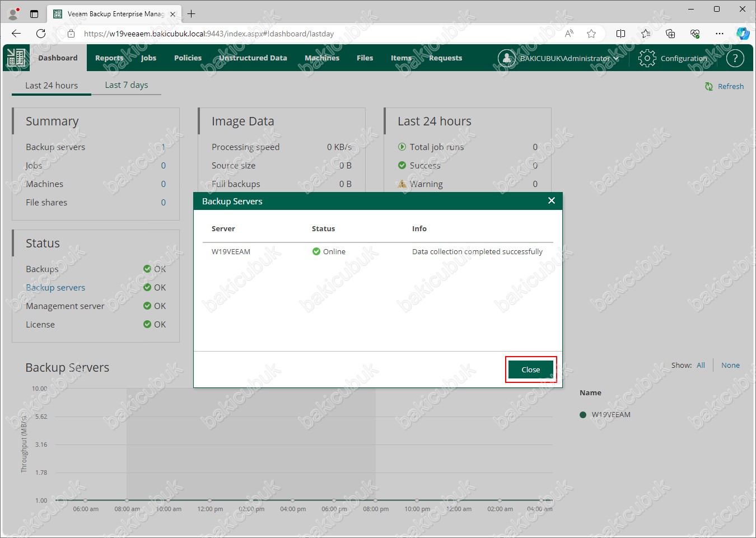The image size is (756, 538).
Task: Open the Configuration gear icon
Action: (x=647, y=58)
